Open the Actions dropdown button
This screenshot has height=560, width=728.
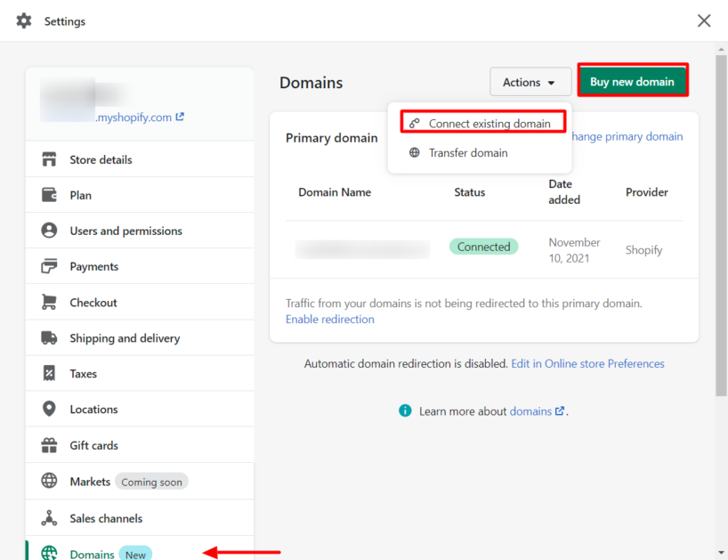pos(530,82)
